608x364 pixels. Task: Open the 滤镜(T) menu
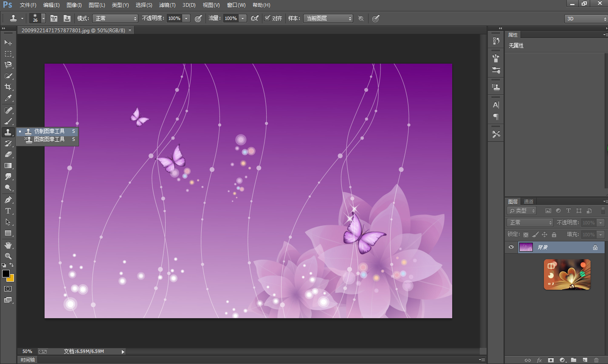click(x=167, y=5)
